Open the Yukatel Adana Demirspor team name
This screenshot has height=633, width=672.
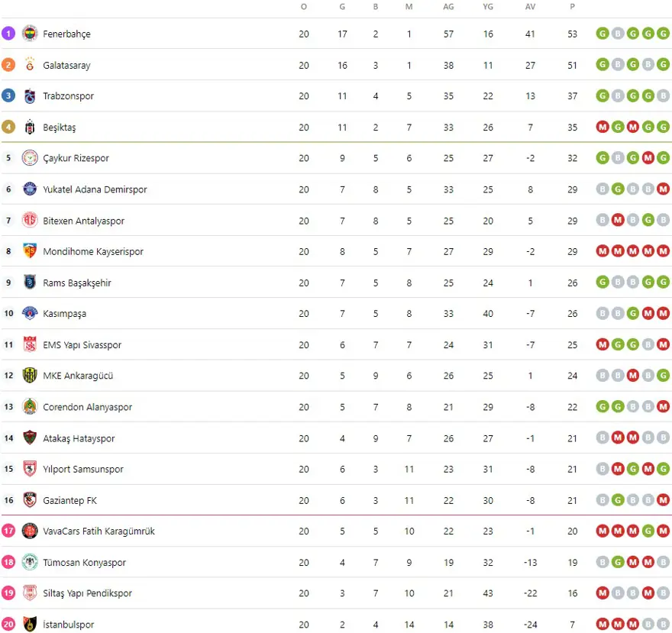(x=95, y=189)
